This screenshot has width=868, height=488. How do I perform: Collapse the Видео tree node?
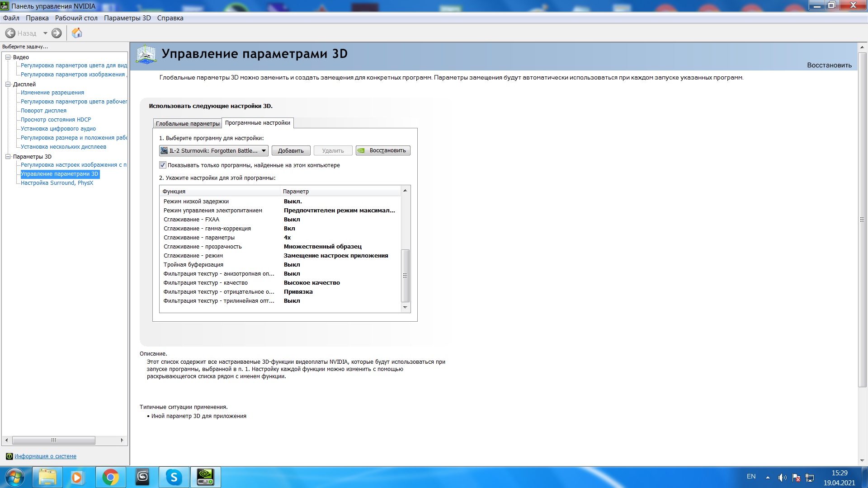tap(8, 57)
